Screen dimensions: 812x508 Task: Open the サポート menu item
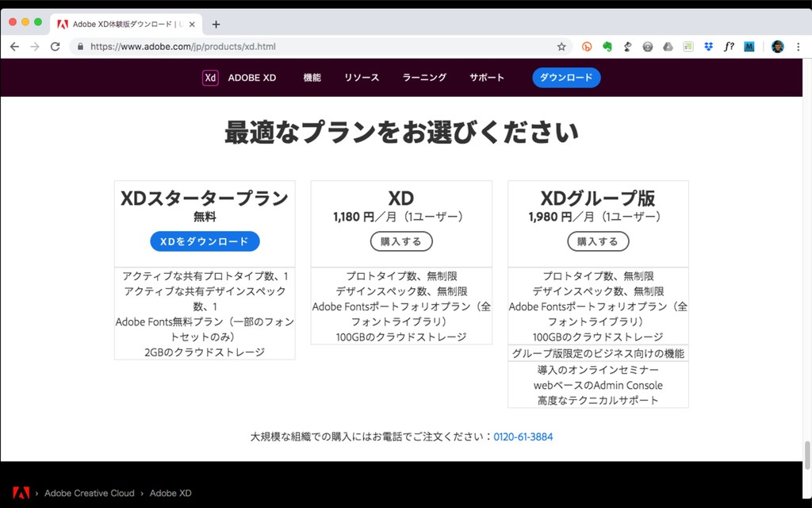pos(487,78)
